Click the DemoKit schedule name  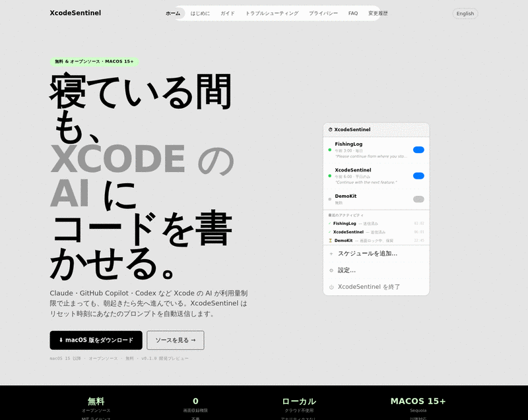click(345, 196)
